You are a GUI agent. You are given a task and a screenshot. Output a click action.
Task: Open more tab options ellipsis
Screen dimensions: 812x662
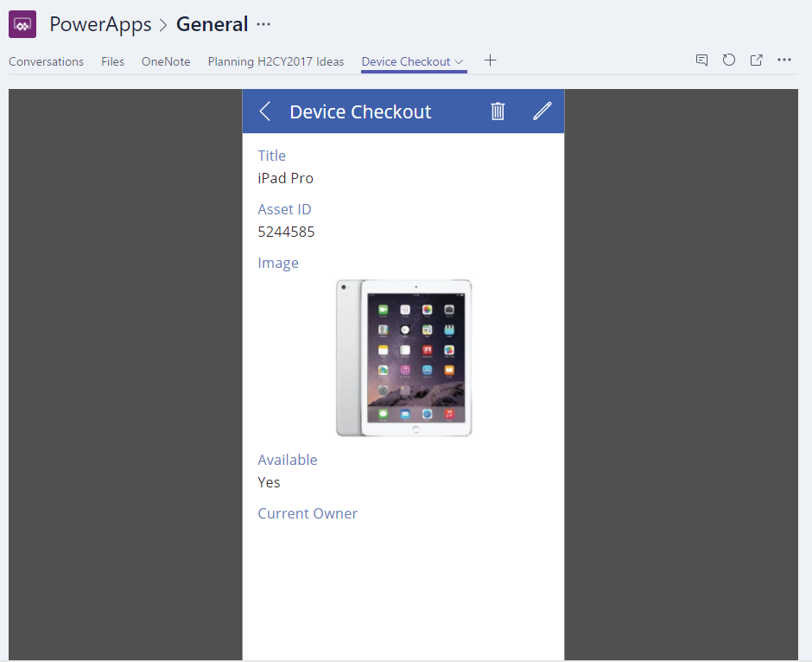click(x=784, y=60)
